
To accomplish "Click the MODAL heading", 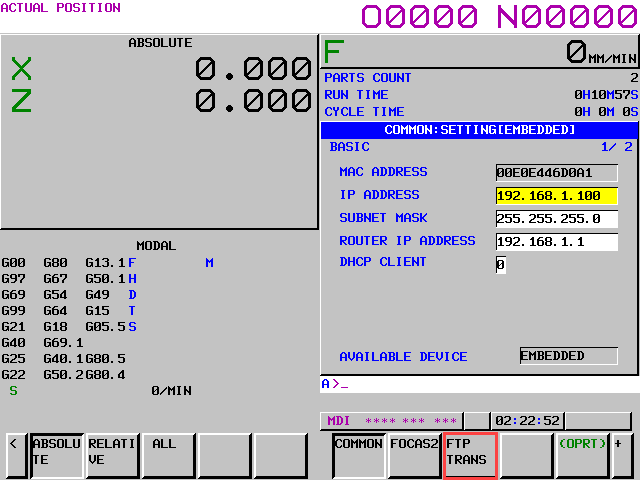I will pyautogui.click(x=156, y=246).
